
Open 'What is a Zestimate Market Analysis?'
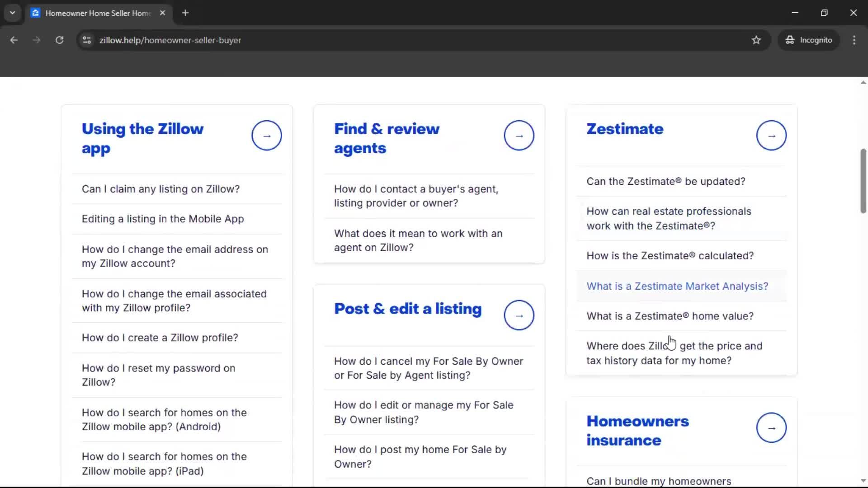click(677, 286)
